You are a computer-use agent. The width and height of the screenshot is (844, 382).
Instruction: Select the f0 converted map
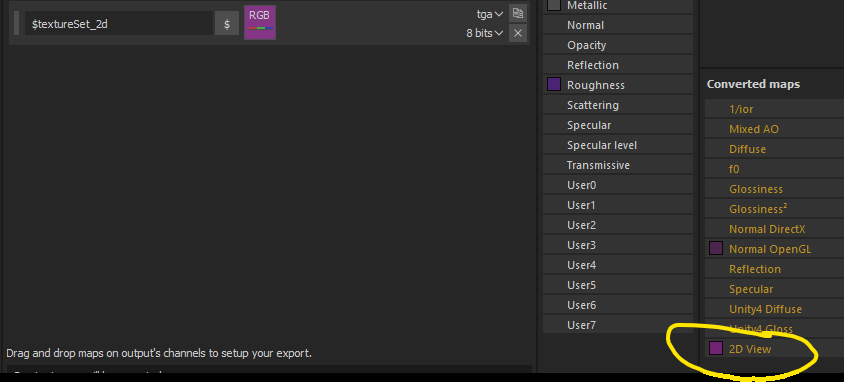pos(775,169)
